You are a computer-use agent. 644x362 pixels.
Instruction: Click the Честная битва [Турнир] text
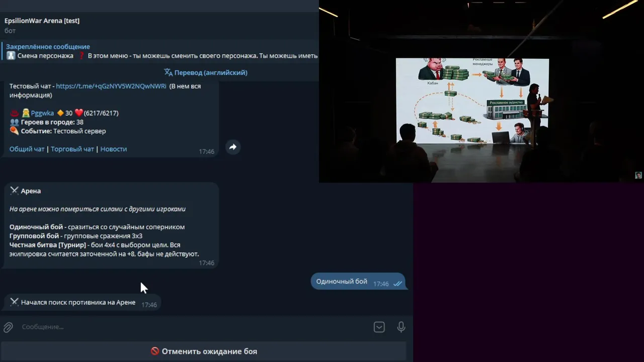(x=48, y=245)
